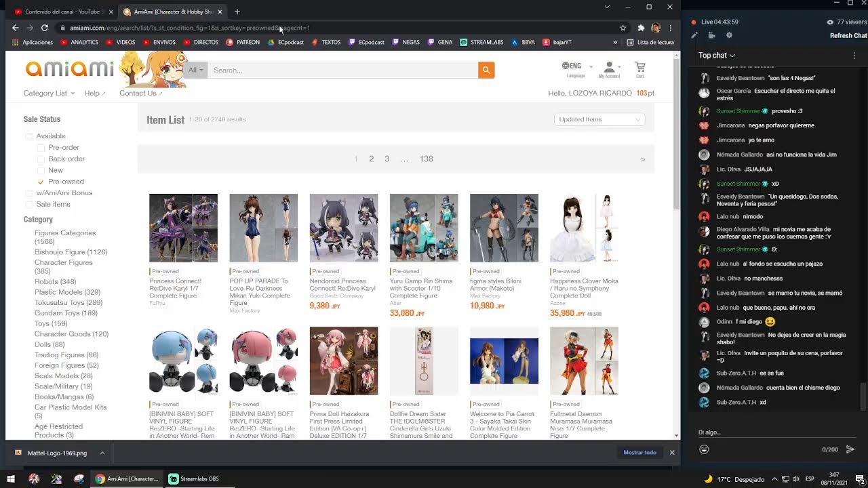Open the PATREON bookmark
The width and height of the screenshot is (868, 488).
coord(243,42)
